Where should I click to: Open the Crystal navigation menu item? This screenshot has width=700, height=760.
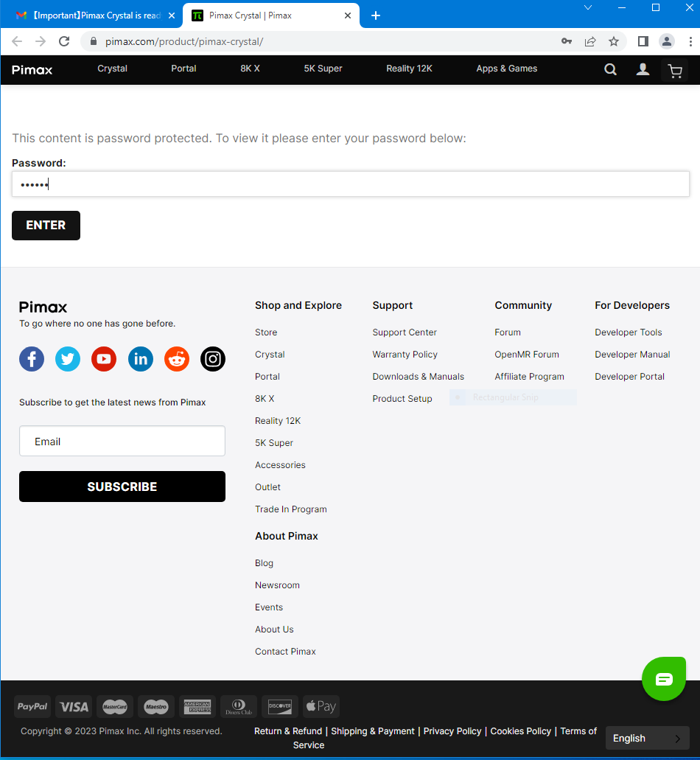tap(112, 69)
